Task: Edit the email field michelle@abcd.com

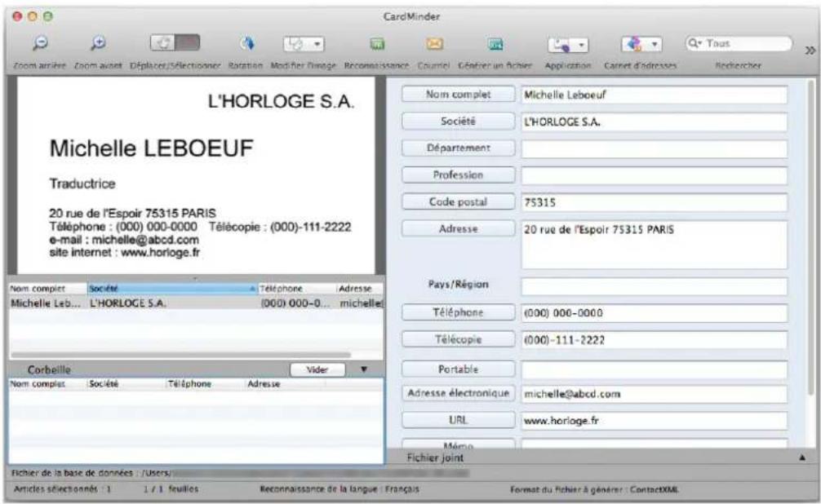Action: [x=654, y=394]
